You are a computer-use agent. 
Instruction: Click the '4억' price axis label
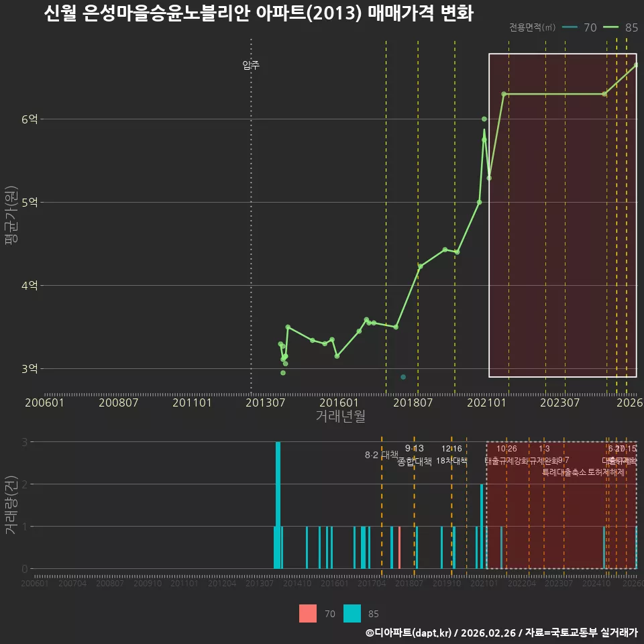(30, 285)
